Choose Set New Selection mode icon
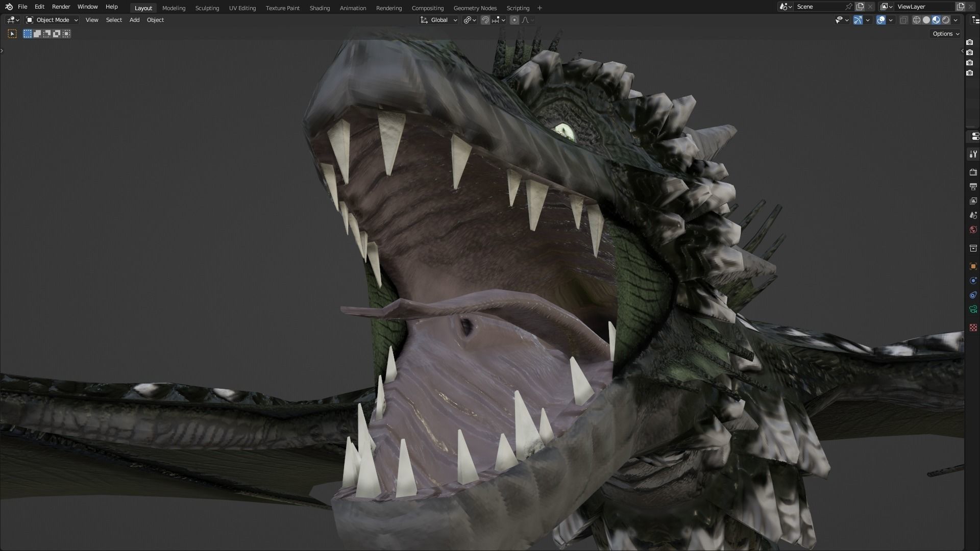The width and height of the screenshot is (980, 551). 28,34
